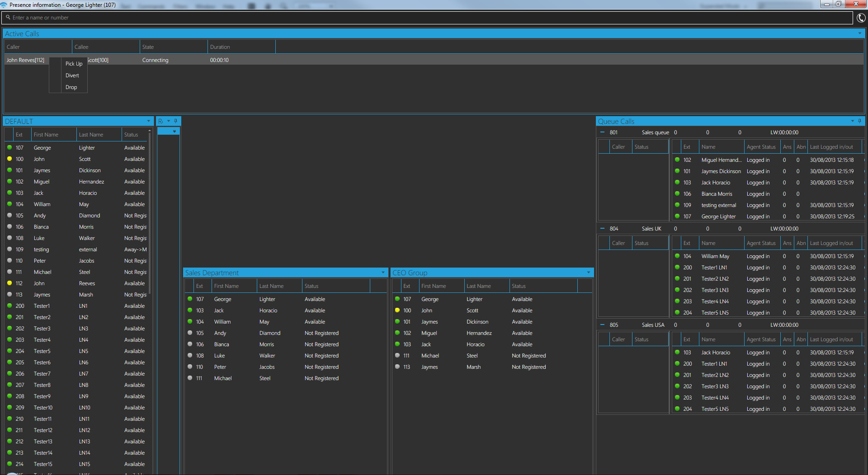Click the app Wi-Fi logo in title bar
The image size is (868, 475).
click(4, 5)
